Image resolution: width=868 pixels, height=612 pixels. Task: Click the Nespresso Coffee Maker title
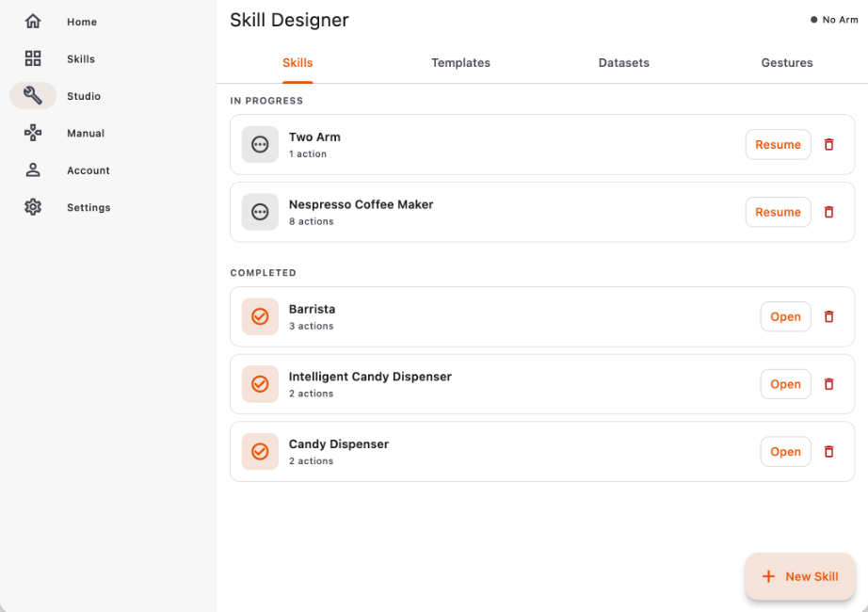pyautogui.click(x=361, y=204)
